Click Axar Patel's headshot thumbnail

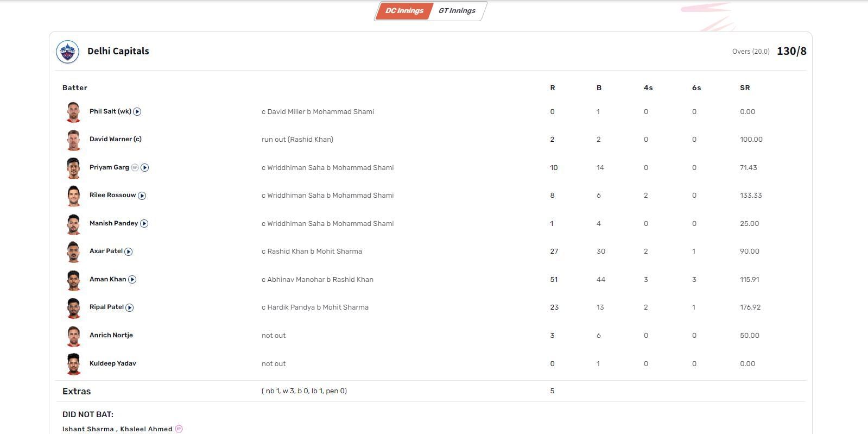point(73,251)
